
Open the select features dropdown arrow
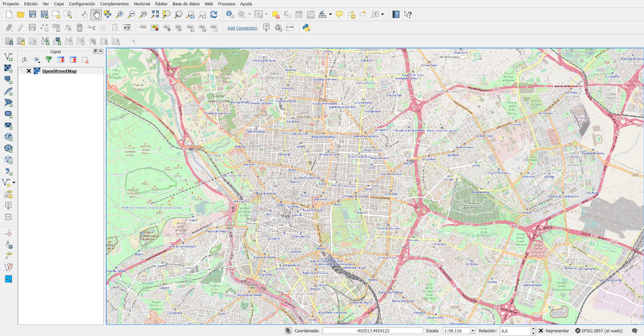[x=266, y=14]
